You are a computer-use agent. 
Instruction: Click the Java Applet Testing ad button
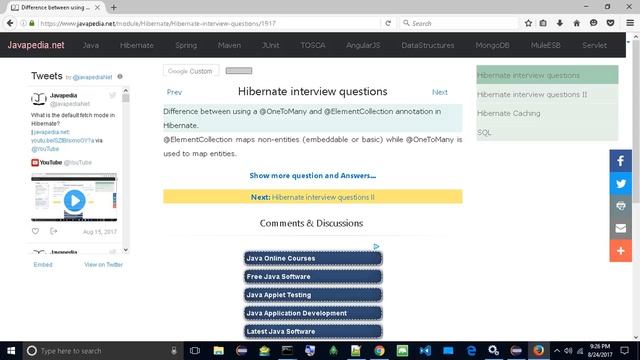tap(313, 295)
